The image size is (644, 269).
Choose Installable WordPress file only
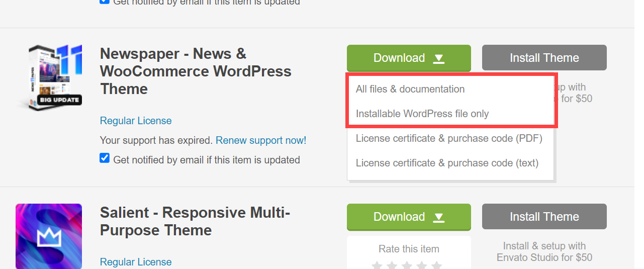(422, 114)
